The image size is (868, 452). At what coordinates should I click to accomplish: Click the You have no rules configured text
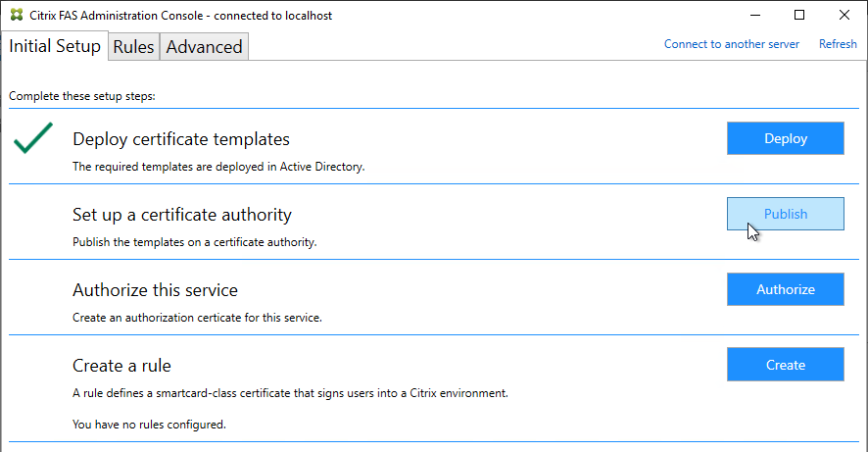click(150, 425)
